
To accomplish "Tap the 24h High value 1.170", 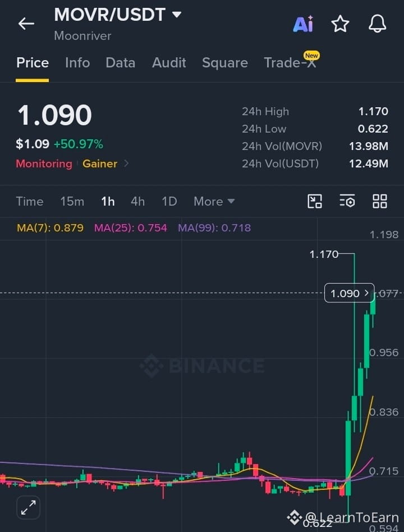I will 373,111.
